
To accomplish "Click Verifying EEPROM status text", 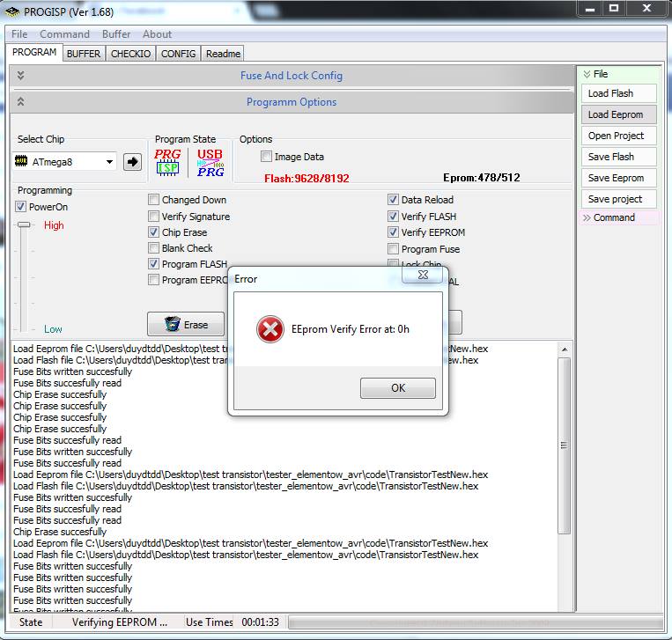I will 120,622.
